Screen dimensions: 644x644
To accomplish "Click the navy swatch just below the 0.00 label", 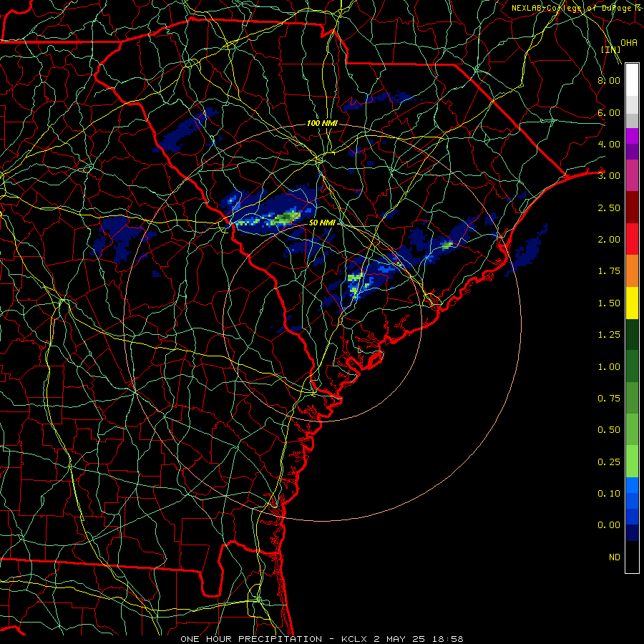I will 632,532.
